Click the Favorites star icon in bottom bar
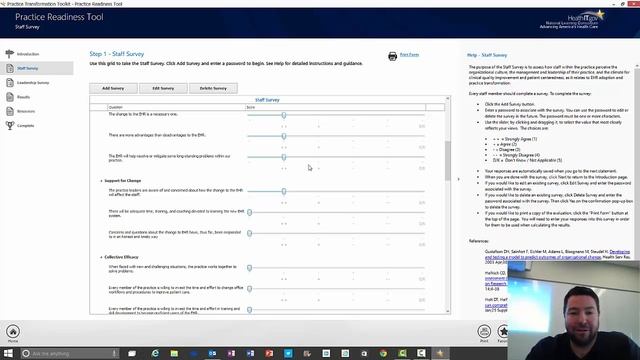Viewport: 640px width, 360px height. point(503,331)
